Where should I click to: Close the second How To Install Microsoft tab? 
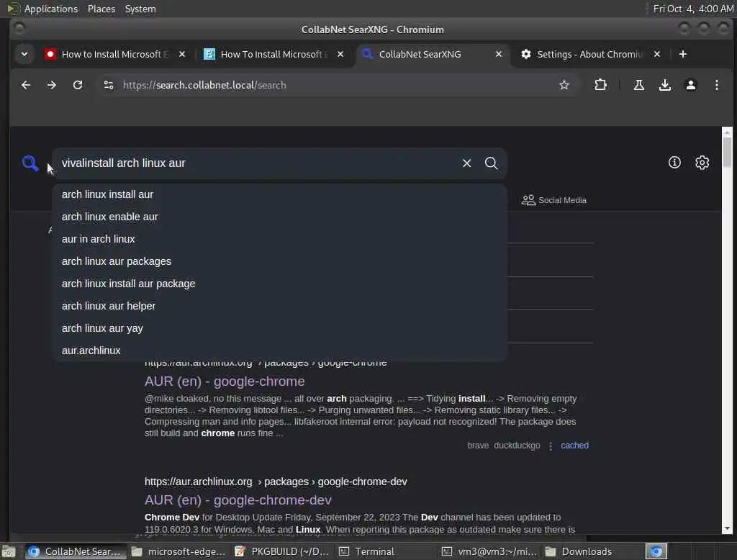tap(340, 54)
